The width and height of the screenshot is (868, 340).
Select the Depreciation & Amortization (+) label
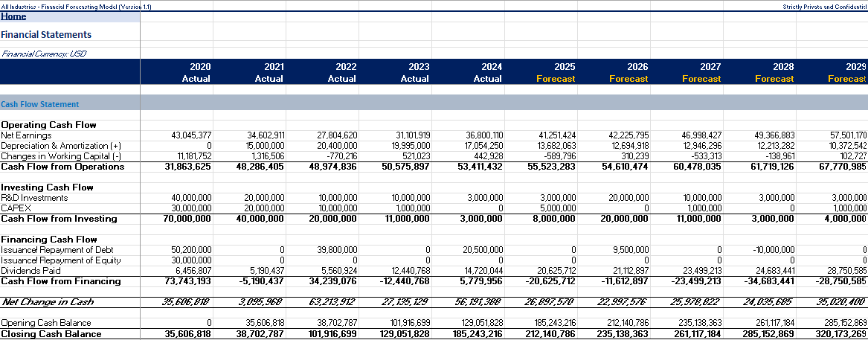[61, 146]
